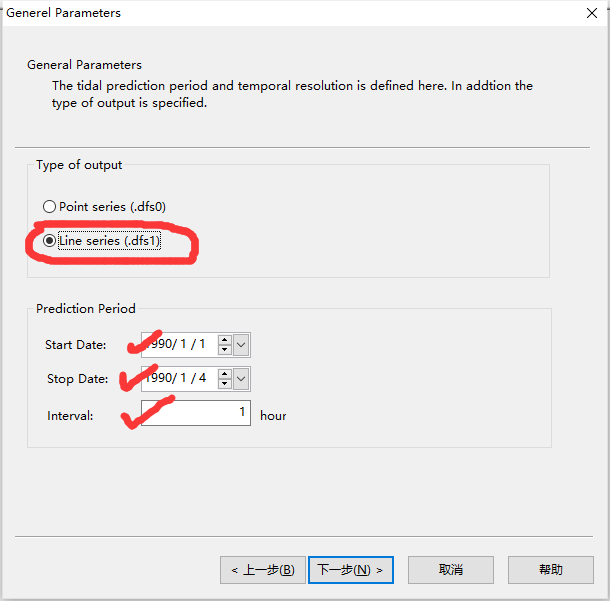This screenshot has height=601, width=610.
Task: Go back with 上一步(B) button
Action: tap(262, 570)
